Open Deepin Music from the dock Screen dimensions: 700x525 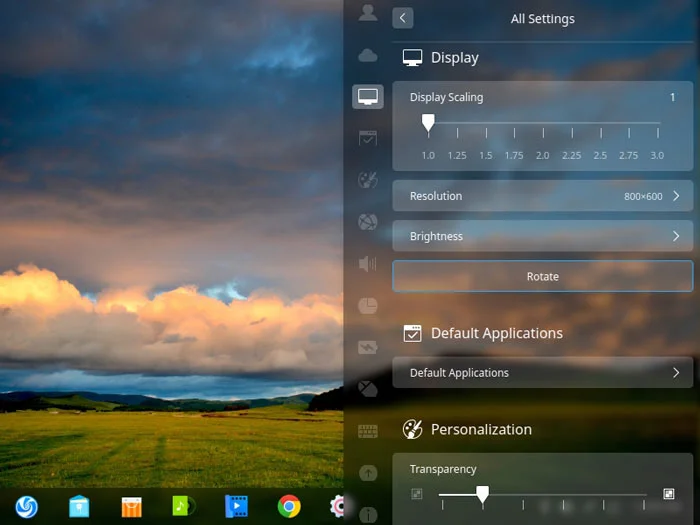(x=185, y=507)
